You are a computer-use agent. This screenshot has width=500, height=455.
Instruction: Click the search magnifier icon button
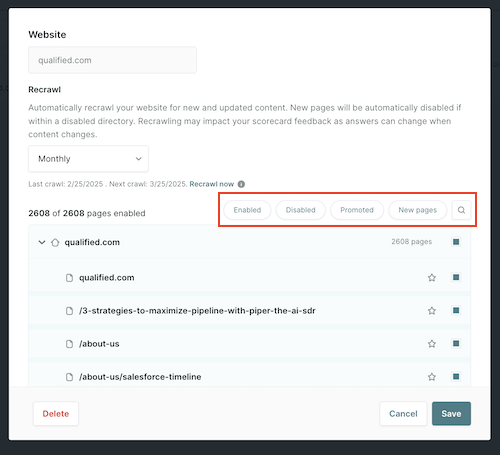[x=461, y=210]
